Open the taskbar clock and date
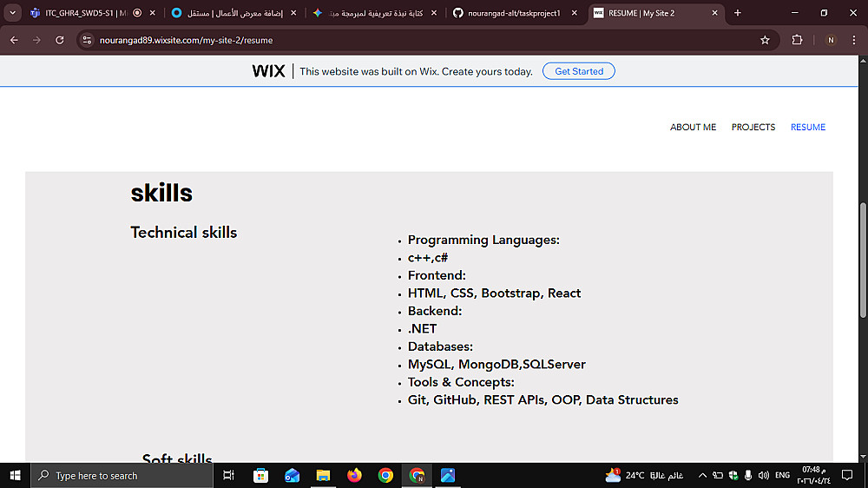The width and height of the screenshot is (868, 488). pyautogui.click(x=814, y=475)
